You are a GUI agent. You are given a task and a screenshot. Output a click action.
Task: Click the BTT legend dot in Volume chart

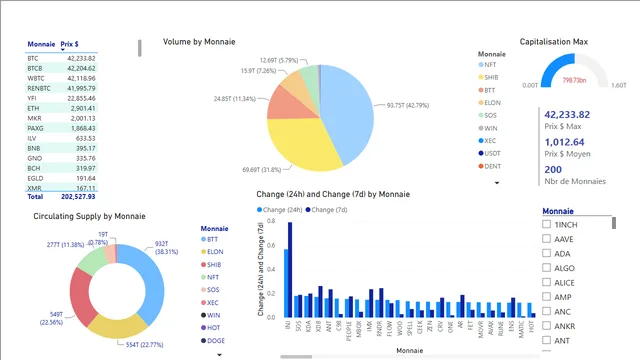(481, 90)
